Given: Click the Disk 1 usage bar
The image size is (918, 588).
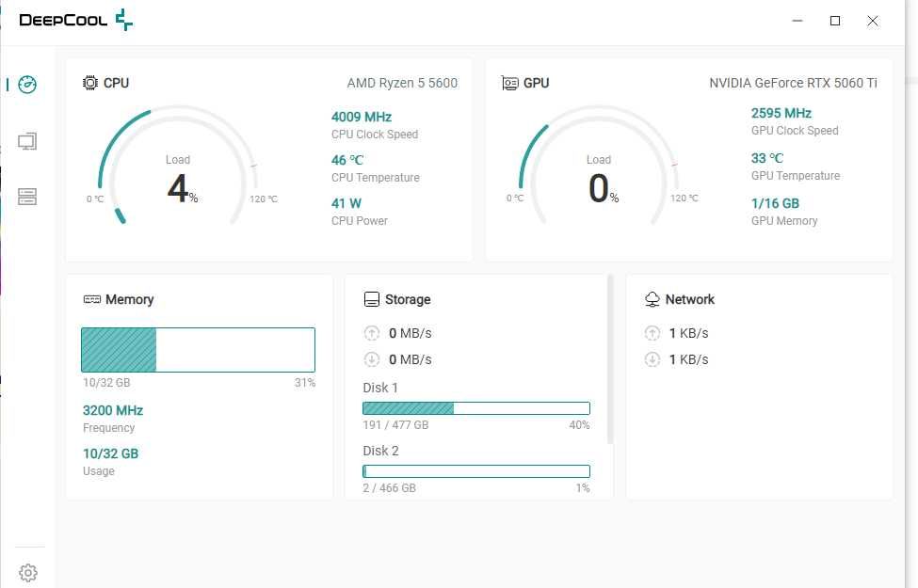Looking at the screenshot, I should [x=476, y=408].
